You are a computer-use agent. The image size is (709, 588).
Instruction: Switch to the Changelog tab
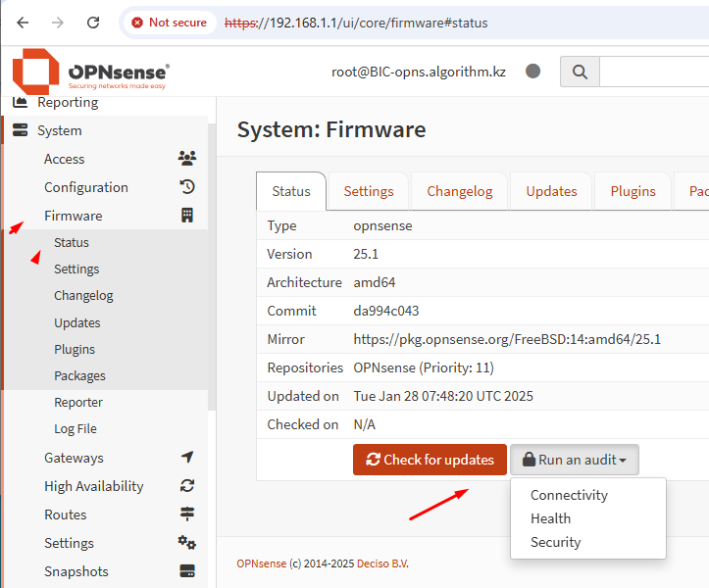(x=459, y=191)
